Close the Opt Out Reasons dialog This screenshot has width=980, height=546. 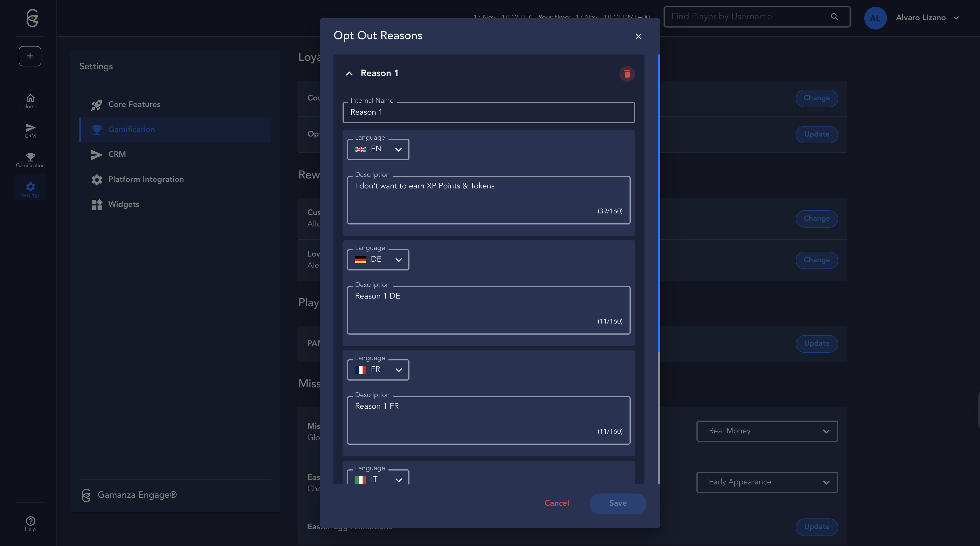(638, 36)
